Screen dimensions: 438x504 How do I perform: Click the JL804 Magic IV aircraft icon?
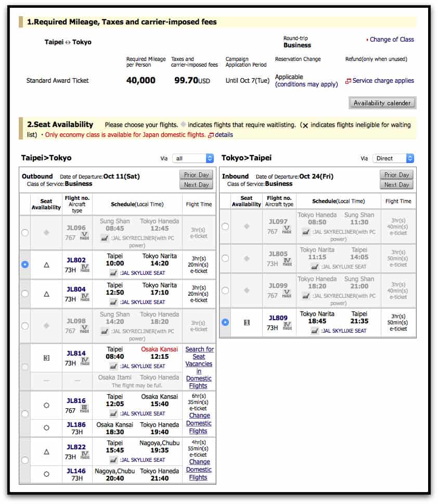tap(85, 297)
